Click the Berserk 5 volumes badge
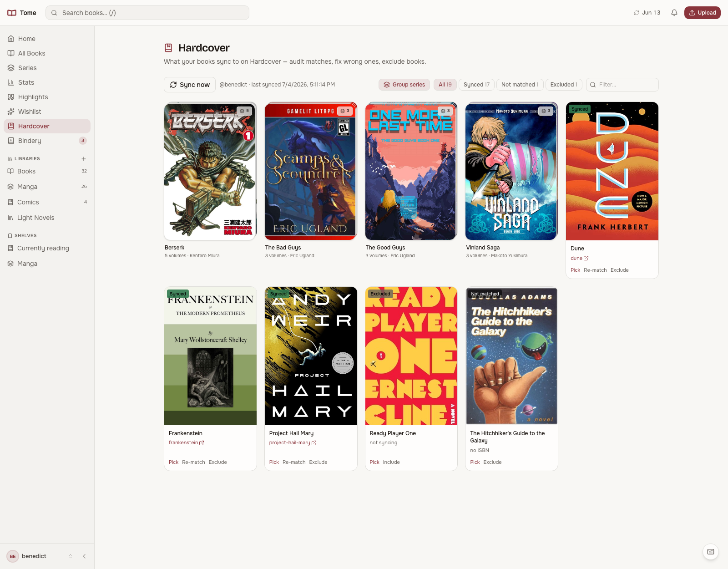728x569 pixels. click(244, 111)
